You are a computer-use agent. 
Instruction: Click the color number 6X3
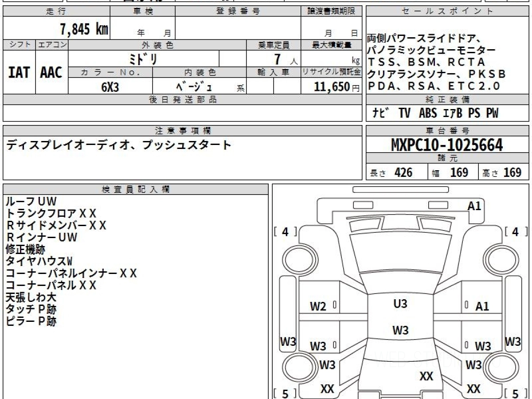(x=110, y=87)
